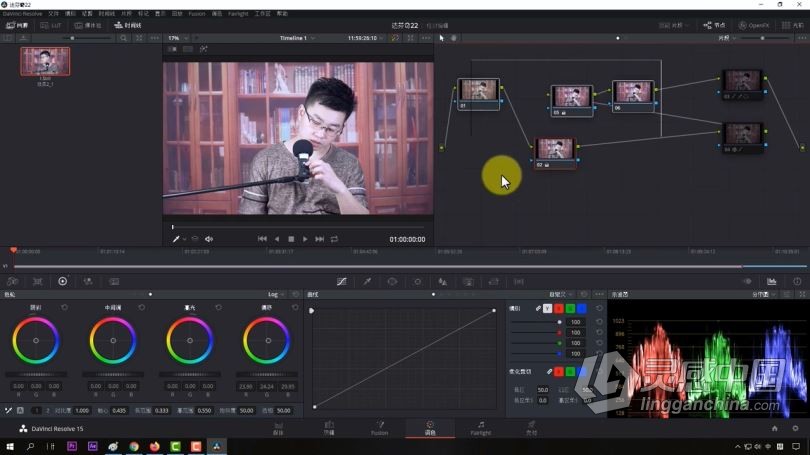Open the gallery three-dot options menu
Viewport: 810px width, 455px height.
154,38
